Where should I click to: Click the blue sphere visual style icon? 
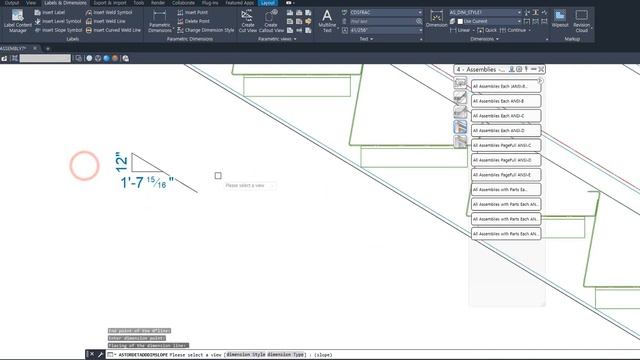pyautogui.click(x=107, y=58)
